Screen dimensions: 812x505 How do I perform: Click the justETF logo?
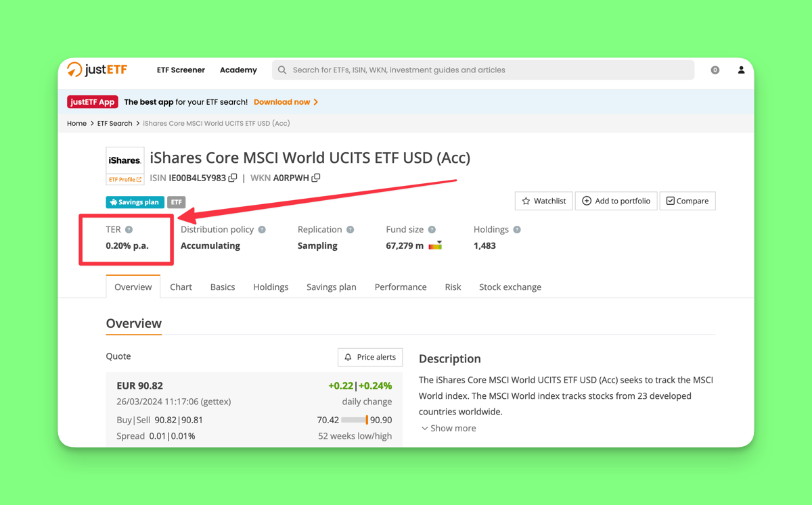tap(97, 70)
